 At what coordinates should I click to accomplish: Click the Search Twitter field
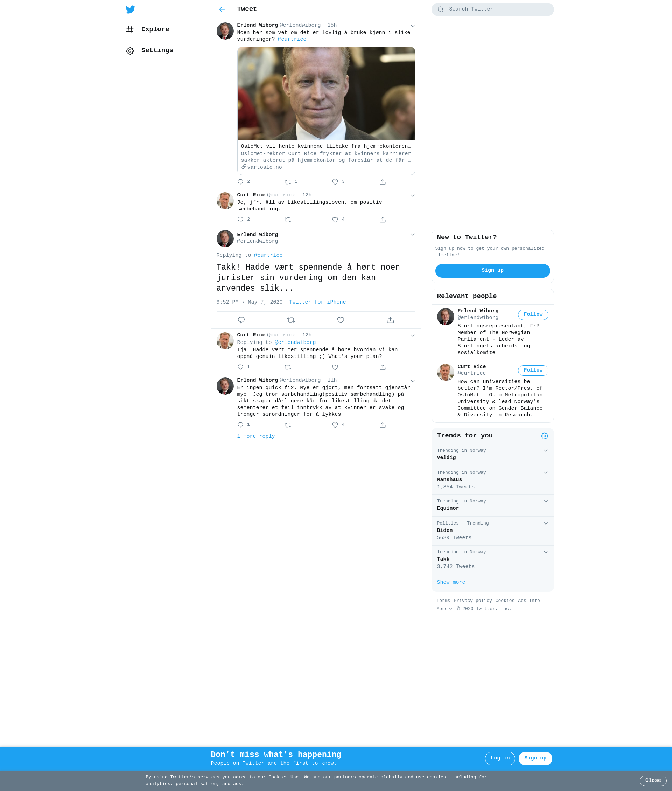[492, 9]
